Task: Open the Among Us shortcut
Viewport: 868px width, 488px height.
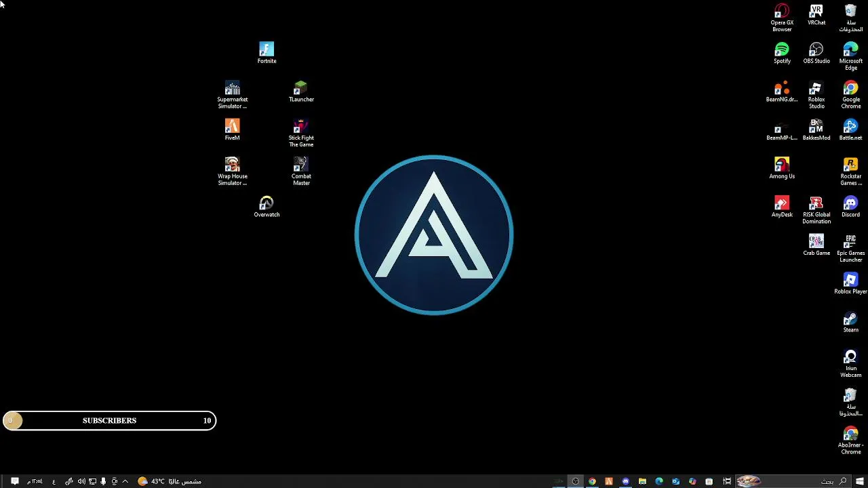Action: (782, 168)
